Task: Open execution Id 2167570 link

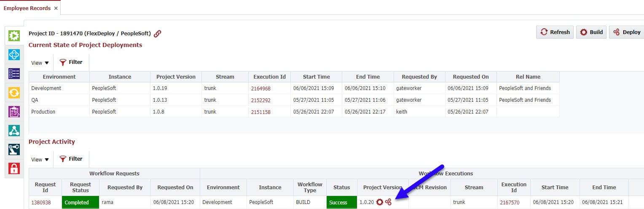Action: tap(510, 202)
